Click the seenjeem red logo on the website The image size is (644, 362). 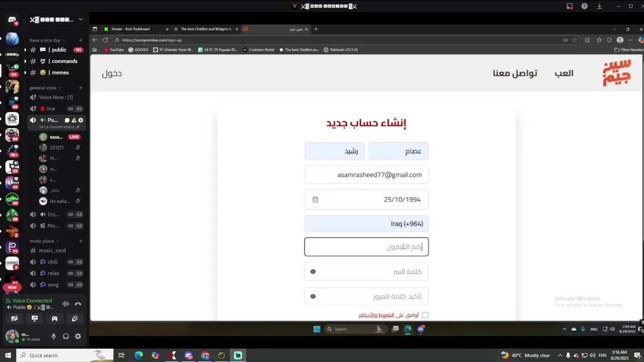pyautogui.click(x=617, y=73)
